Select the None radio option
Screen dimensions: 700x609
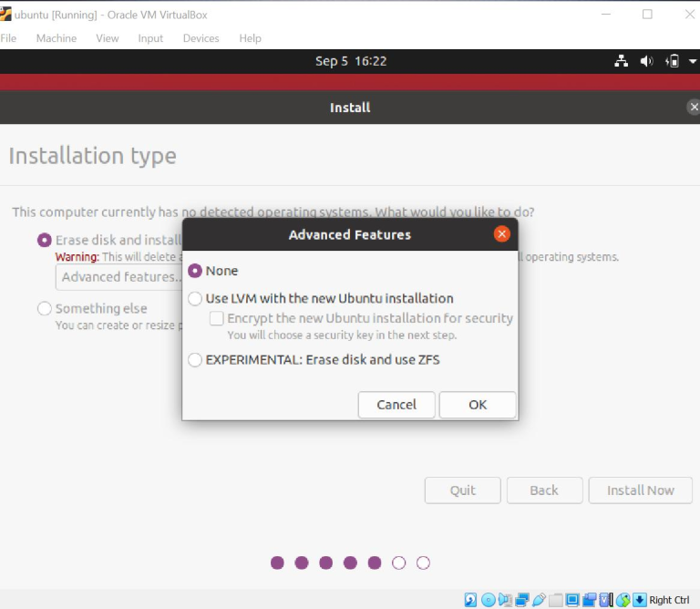[x=195, y=271]
